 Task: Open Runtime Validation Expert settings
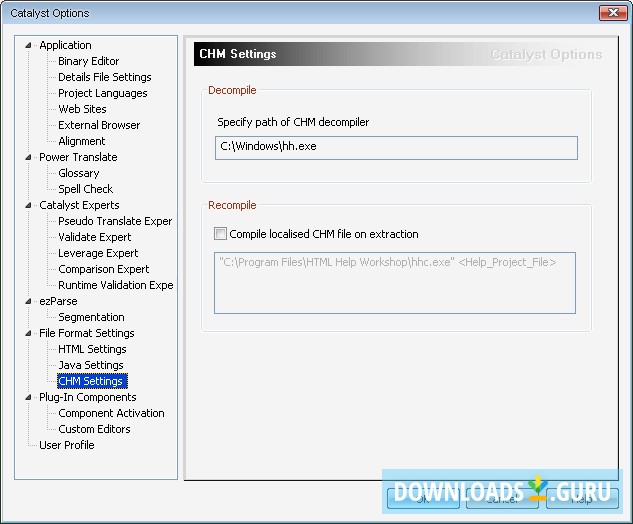(116, 285)
